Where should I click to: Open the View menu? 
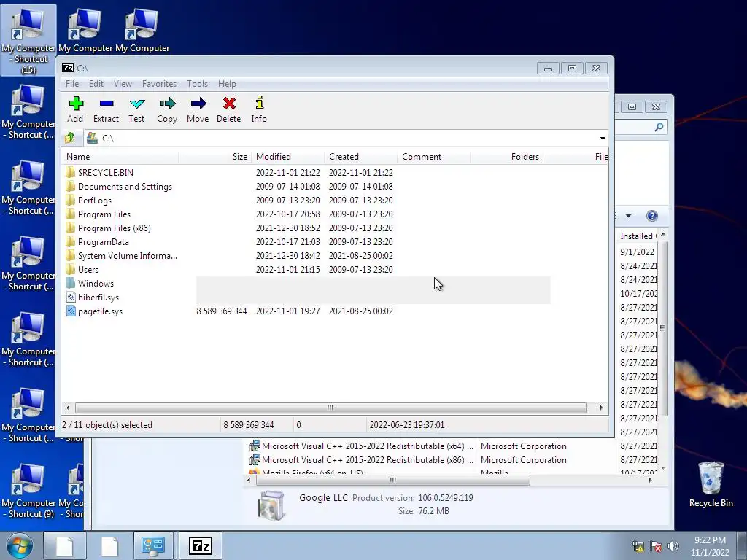pyautogui.click(x=123, y=84)
